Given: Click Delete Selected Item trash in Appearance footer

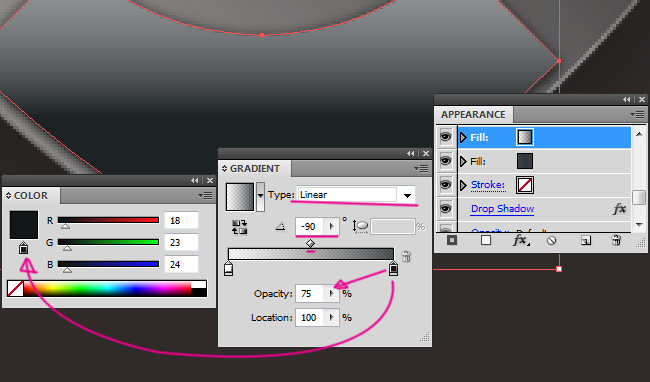Looking at the screenshot, I should coord(616,240).
